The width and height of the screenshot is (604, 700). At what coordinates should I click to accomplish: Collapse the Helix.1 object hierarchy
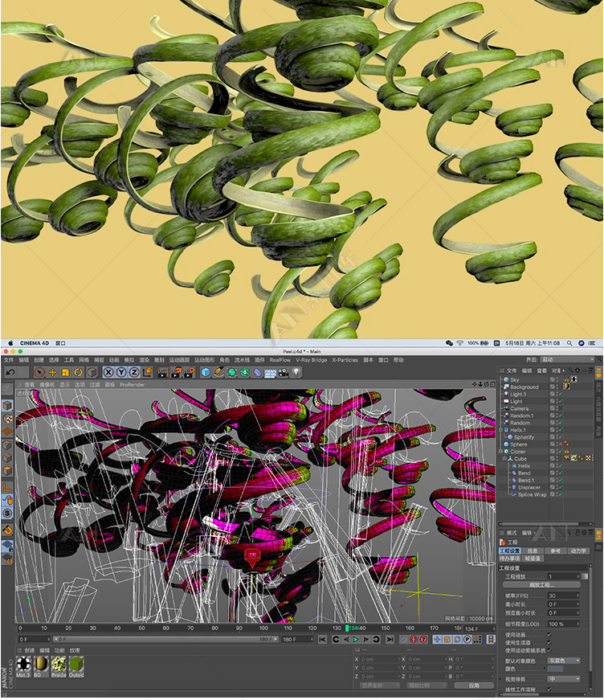point(500,430)
